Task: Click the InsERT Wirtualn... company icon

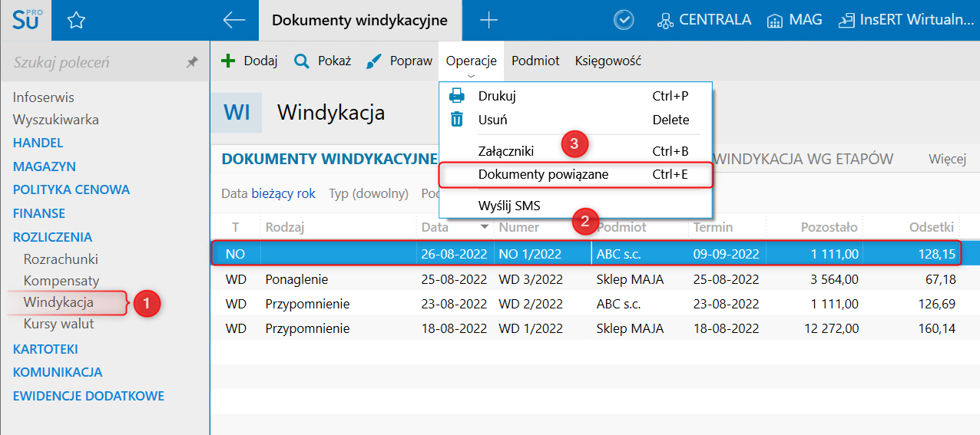Action: pos(846,21)
